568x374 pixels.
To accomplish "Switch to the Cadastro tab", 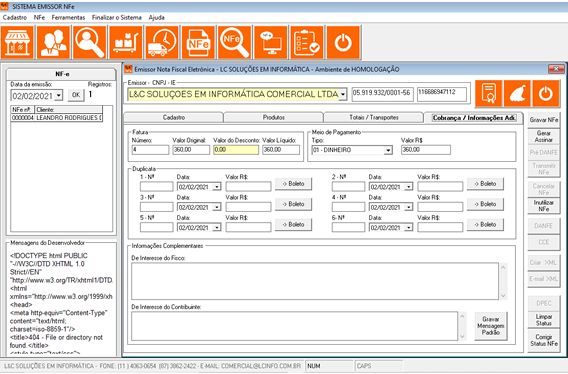I will [x=174, y=118].
